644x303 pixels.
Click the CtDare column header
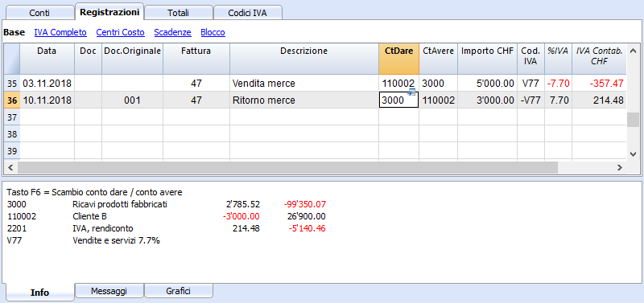tap(398, 59)
